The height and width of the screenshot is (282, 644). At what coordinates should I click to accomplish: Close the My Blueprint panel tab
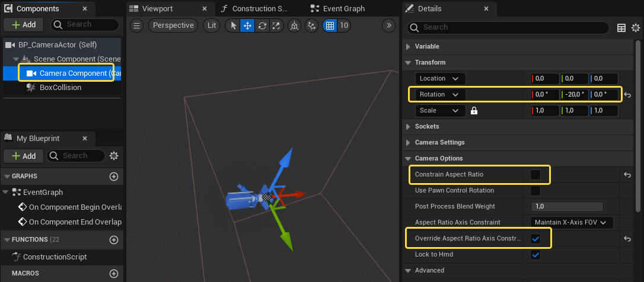(85, 138)
